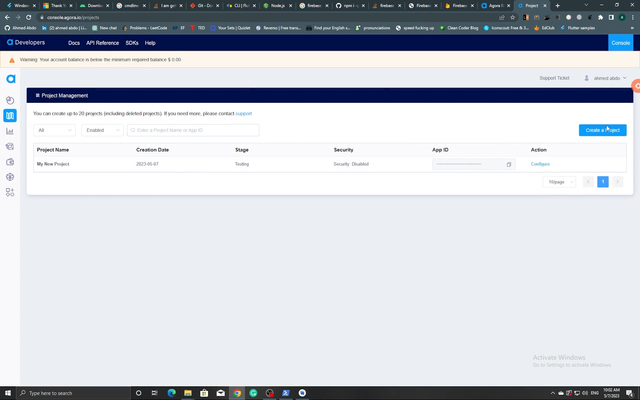Open the extensions marketplace sidebar icon
The height and width of the screenshot is (400, 640).
pos(10,192)
